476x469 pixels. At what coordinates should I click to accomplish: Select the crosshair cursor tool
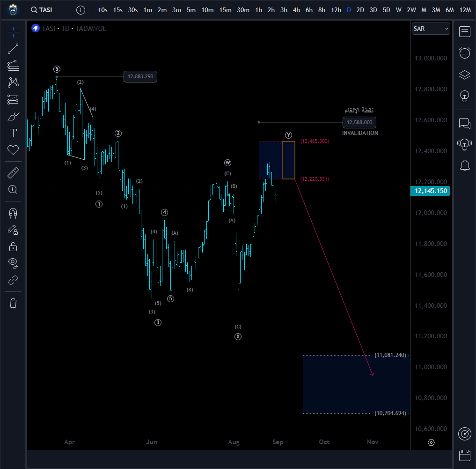[13, 32]
